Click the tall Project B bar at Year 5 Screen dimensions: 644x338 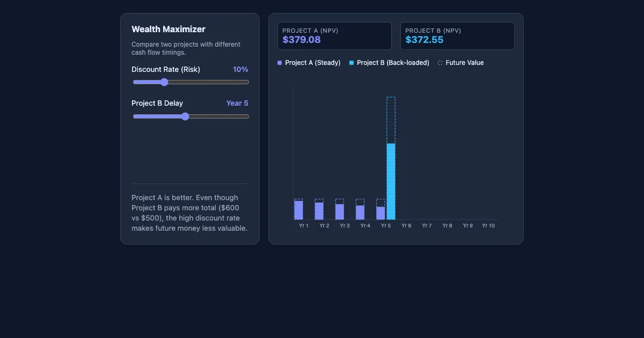point(391,181)
